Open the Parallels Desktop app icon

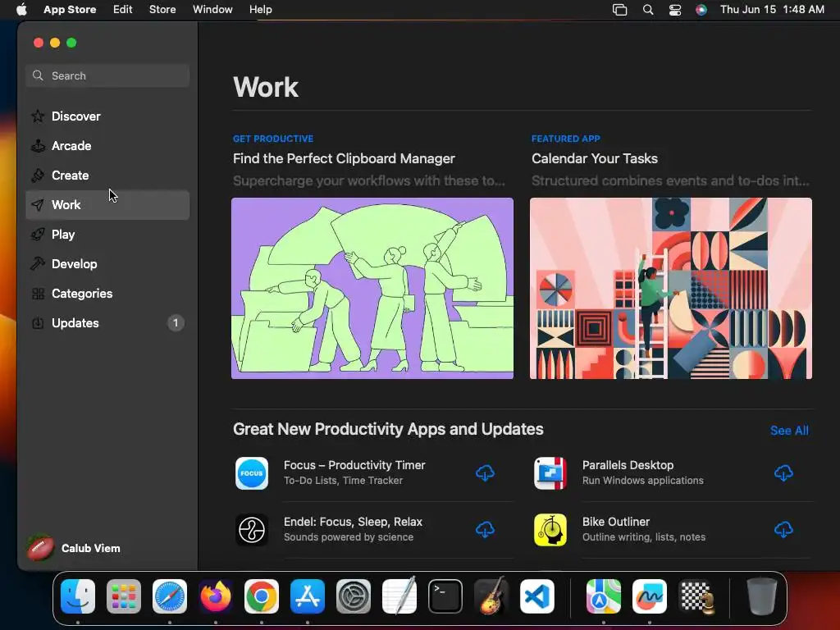[550, 473]
